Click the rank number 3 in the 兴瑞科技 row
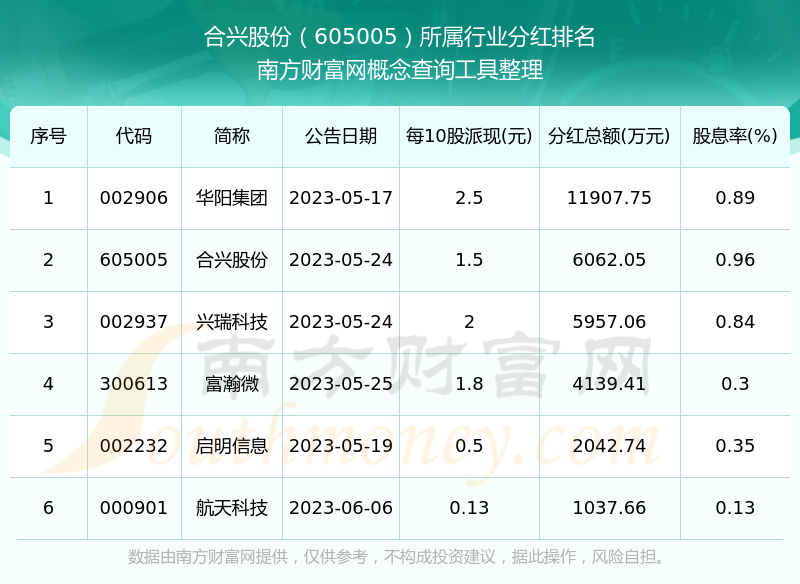800x584 pixels. (48, 322)
